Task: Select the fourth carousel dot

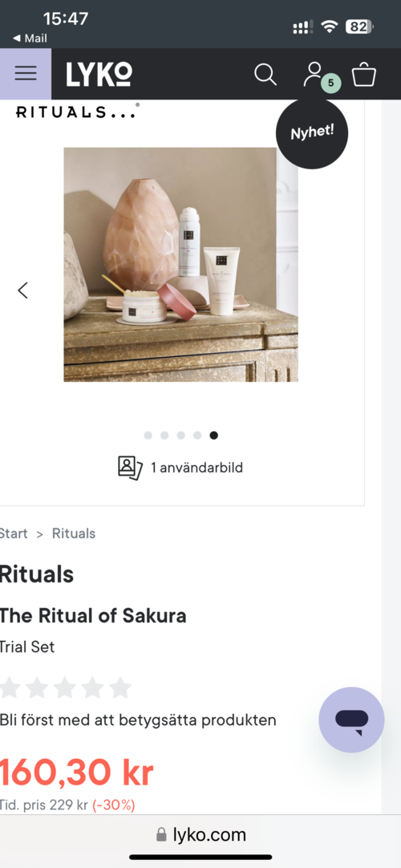Action: pos(197,435)
